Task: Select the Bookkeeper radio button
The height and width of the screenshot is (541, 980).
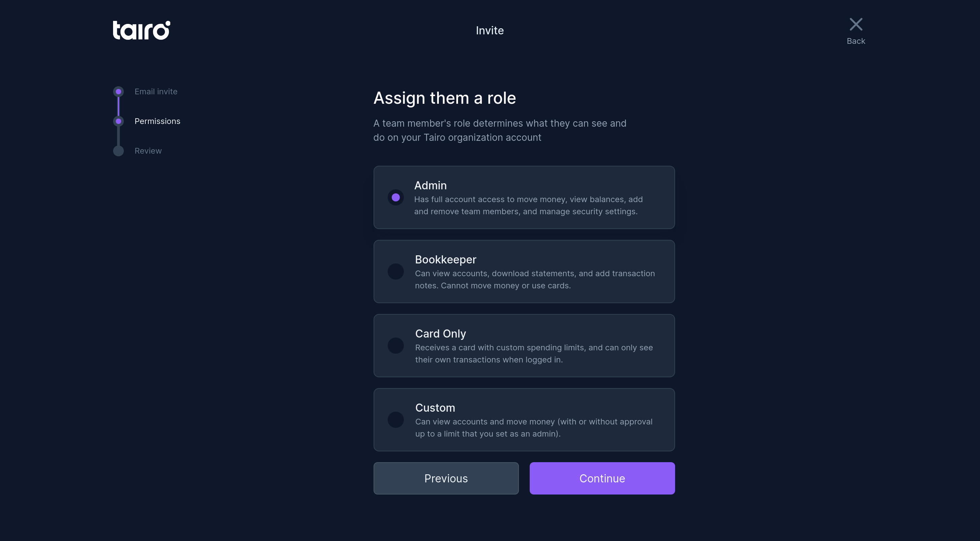Action: [396, 272]
